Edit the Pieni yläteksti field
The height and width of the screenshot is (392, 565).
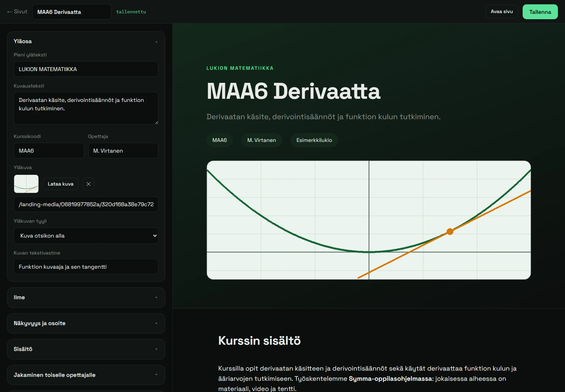coord(86,69)
